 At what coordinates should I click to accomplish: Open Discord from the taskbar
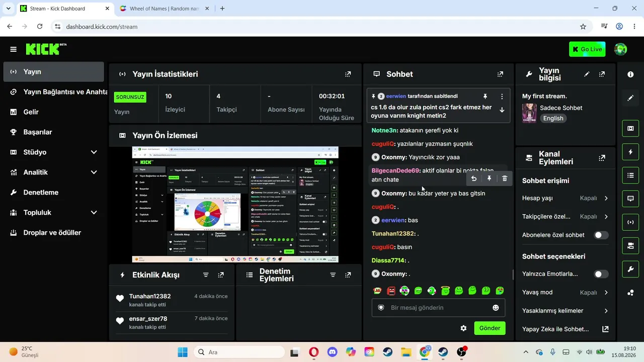332,352
